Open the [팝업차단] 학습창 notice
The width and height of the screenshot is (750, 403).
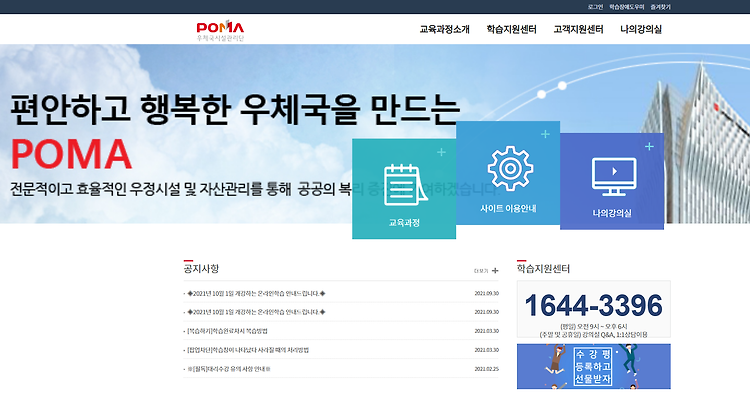click(x=248, y=350)
